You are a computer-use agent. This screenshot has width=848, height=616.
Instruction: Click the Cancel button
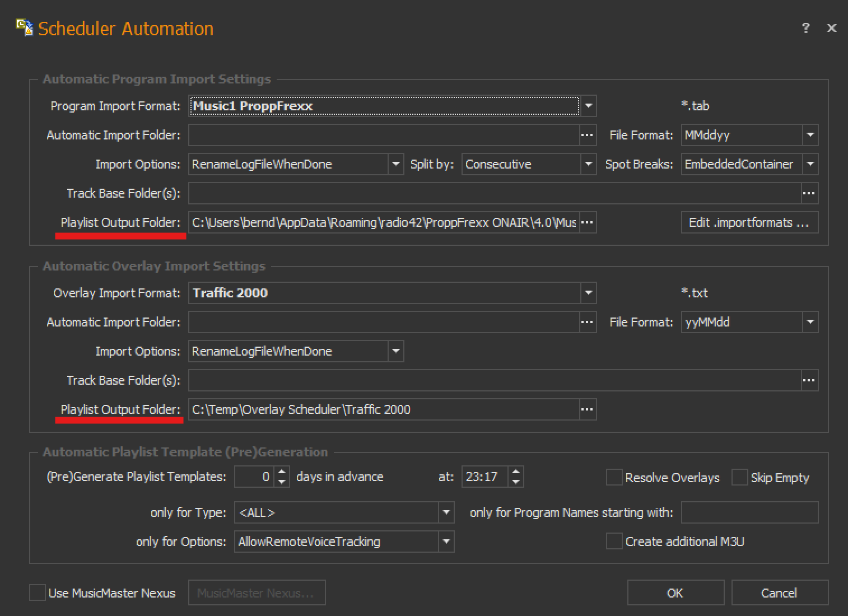pyautogui.click(x=779, y=592)
